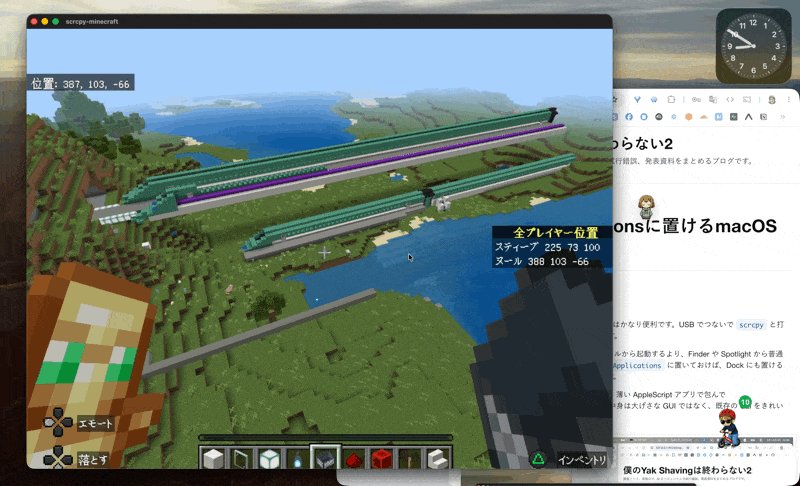
Task: Select the soul lantern hotbar slot
Action: [x=297, y=458]
